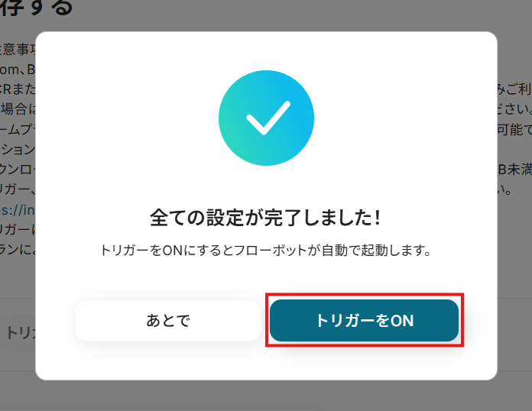Viewport: 532px width, 411px height.
Task: Click the CRまた text left of dialog
Action: click(18, 89)
